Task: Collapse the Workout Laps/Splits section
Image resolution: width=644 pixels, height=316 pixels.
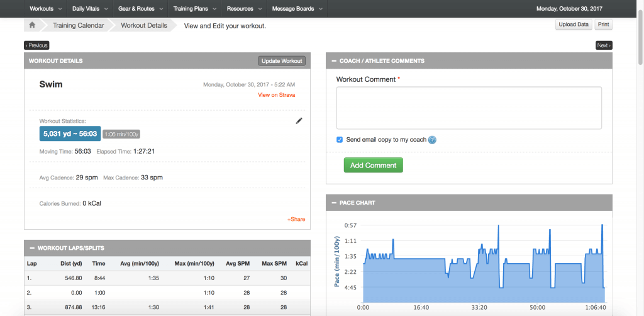Action: pos(31,249)
